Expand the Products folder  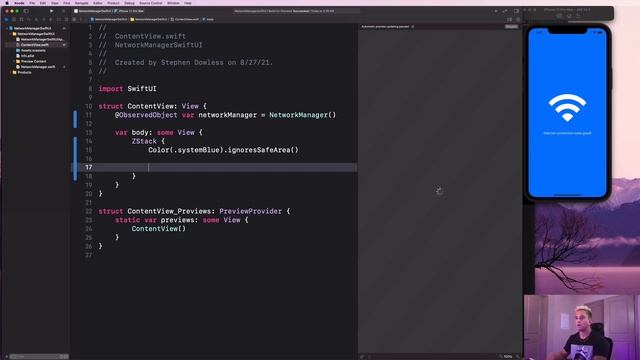tap(11, 72)
